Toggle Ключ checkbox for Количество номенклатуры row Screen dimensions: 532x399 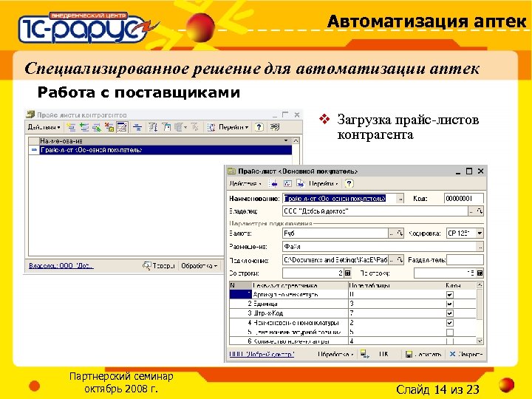click(449, 341)
